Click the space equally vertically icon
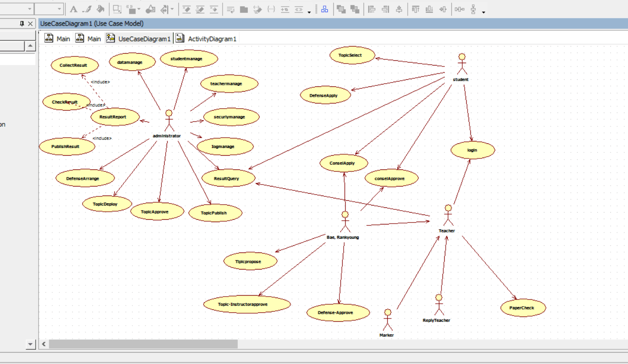Viewport: 628px width, 364px height. [x=473, y=9]
